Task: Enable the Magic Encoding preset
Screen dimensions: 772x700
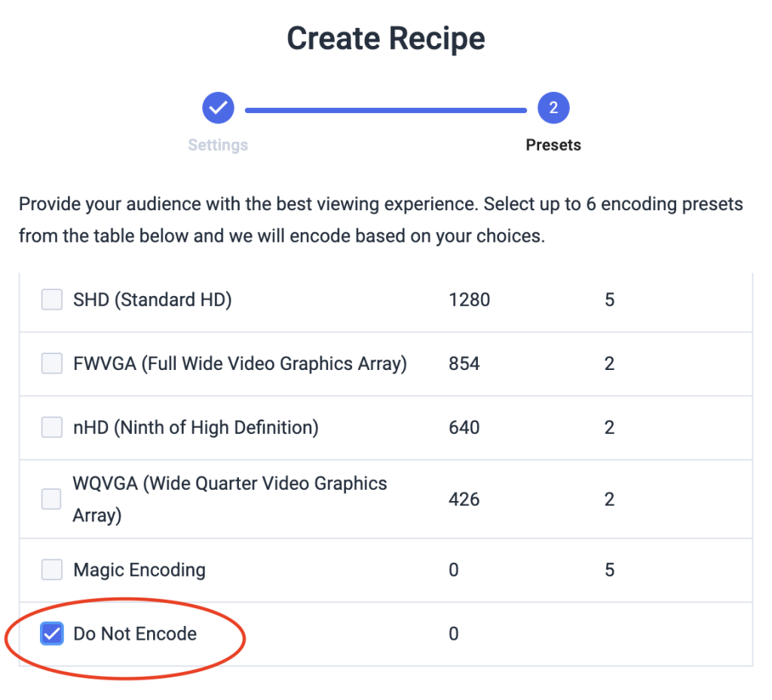Action: 51,570
